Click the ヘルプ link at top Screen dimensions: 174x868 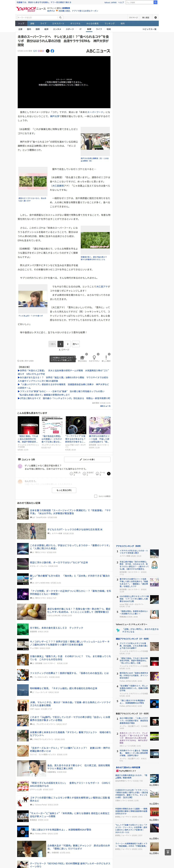pyautogui.click(x=121, y=2)
